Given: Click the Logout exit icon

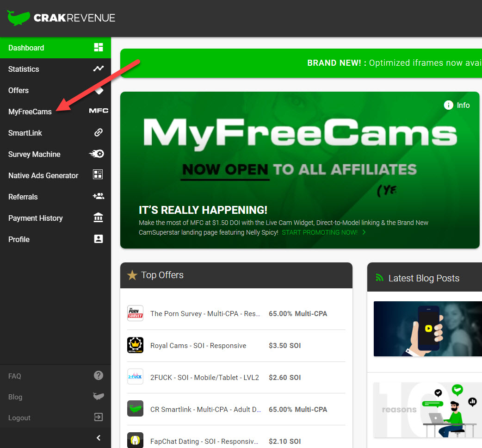Looking at the screenshot, I should click(x=98, y=417).
